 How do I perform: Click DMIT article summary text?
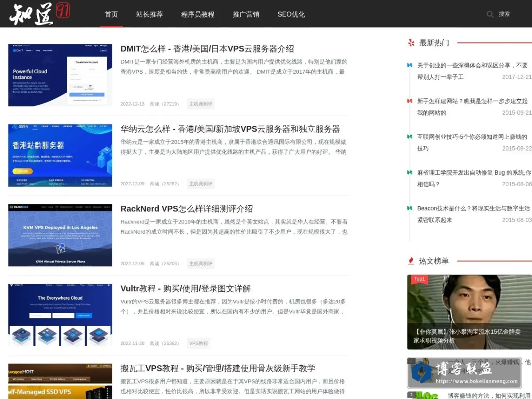pyautogui.click(x=234, y=66)
